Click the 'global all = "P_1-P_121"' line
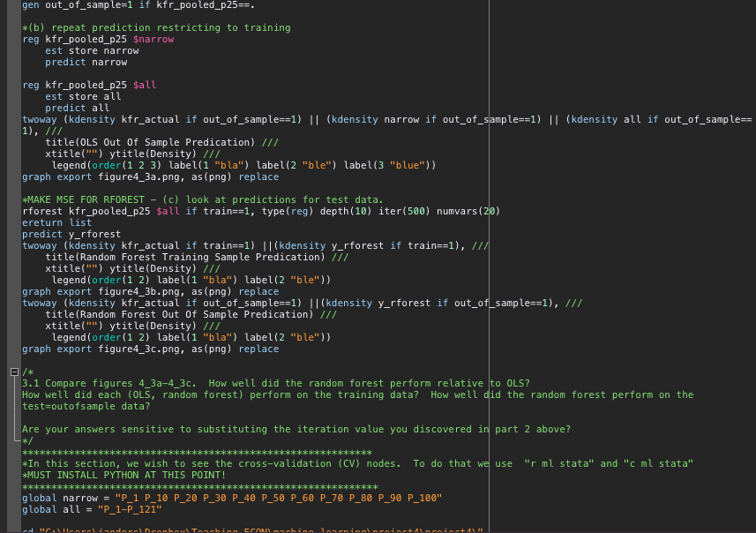This screenshot has height=533, width=756. (92, 509)
